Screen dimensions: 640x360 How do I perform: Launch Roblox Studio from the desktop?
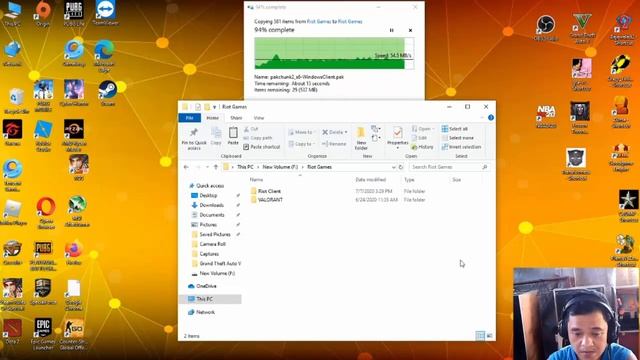(43, 135)
